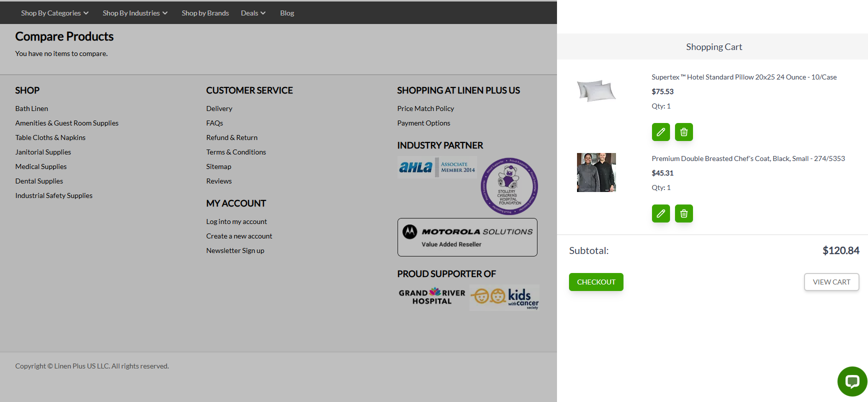This screenshot has width=868, height=402.
Task: Remove the Supertex Pillow from cart
Action: pos(683,132)
